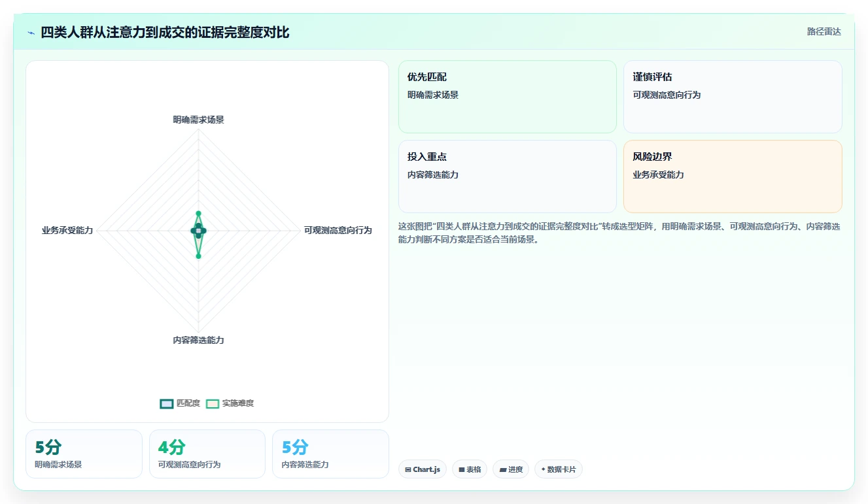Click the 实施难度 legend color box

(x=213, y=403)
